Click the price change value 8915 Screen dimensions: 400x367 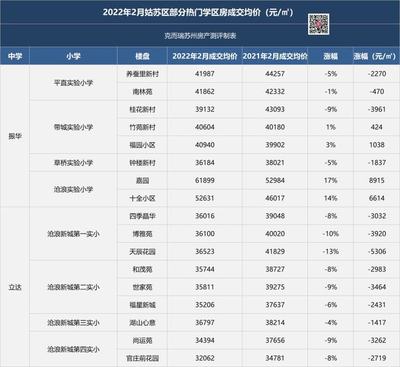(377, 180)
